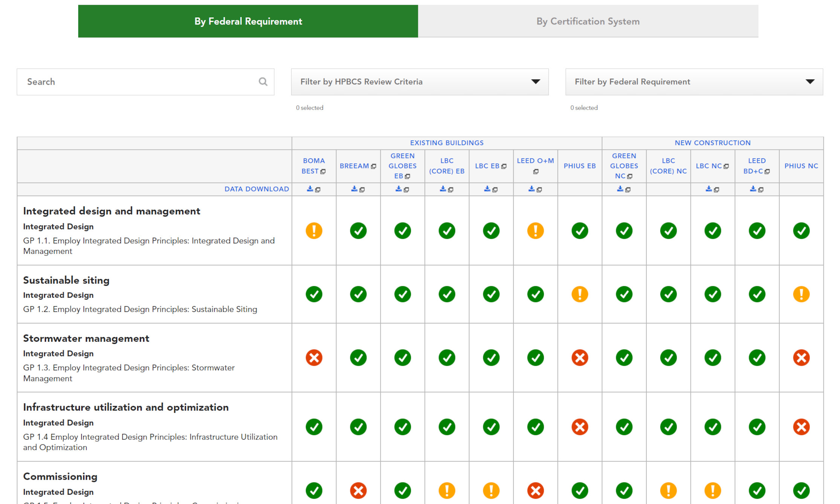Open the Green Globes NC header link
The image size is (840, 504).
(x=624, y=166)
